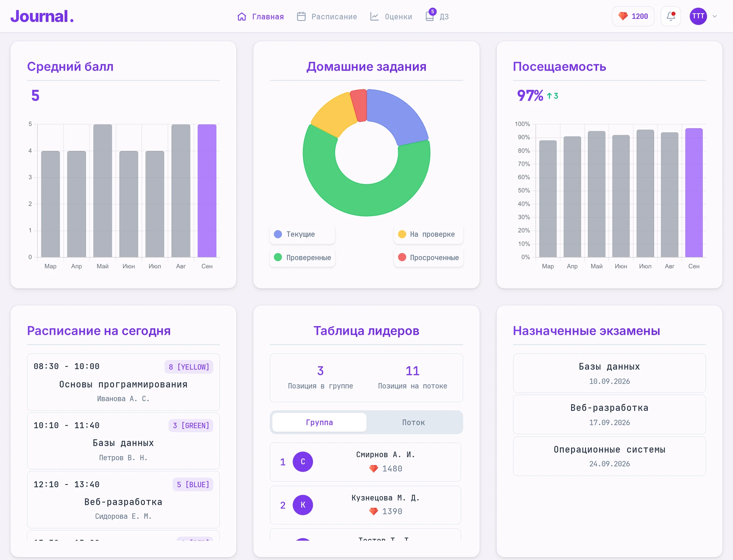
Task: Open the notifications bell
Action: [x=671, y=16]
